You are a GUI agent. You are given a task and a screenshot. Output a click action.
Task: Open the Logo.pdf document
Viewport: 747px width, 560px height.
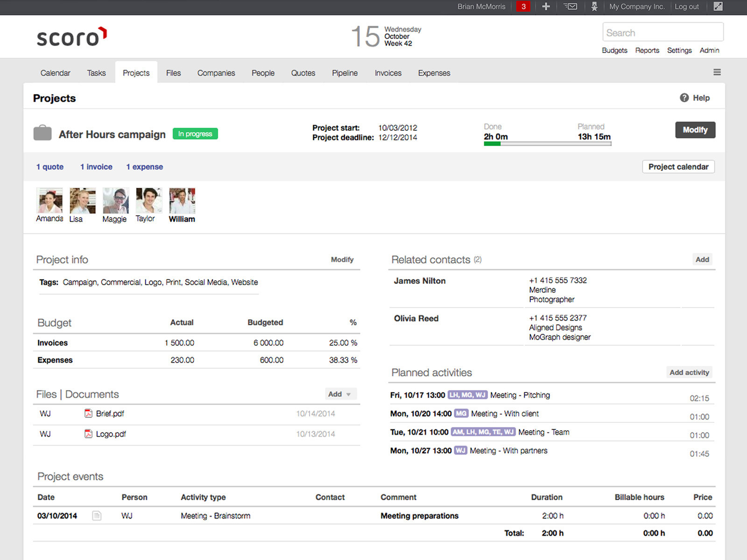pos(111,434)
